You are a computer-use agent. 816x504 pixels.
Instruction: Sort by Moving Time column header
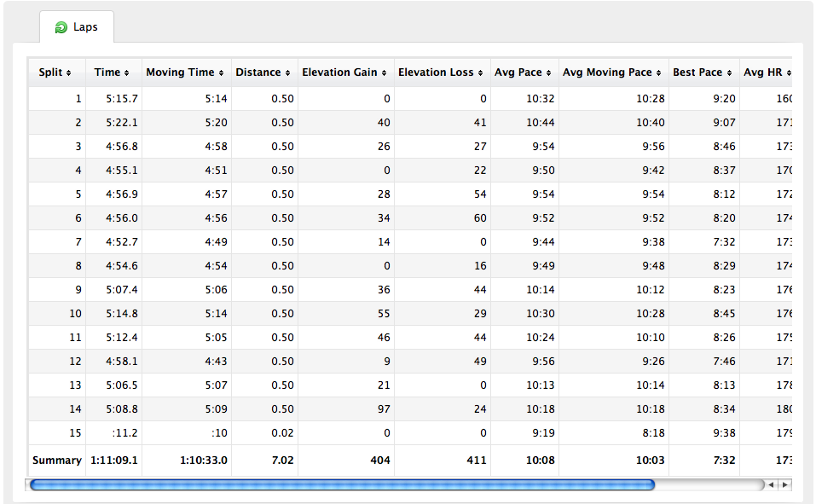click(186, 72)
